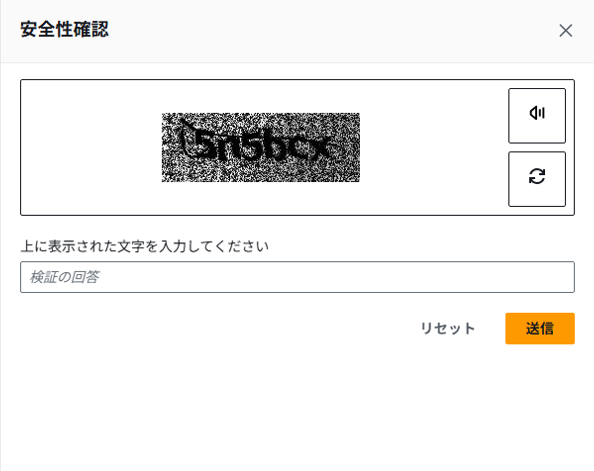Viewport: 594px width, 471px height.
Task: Send the captcha answer via 送信
Action: (x=540, y=329)
